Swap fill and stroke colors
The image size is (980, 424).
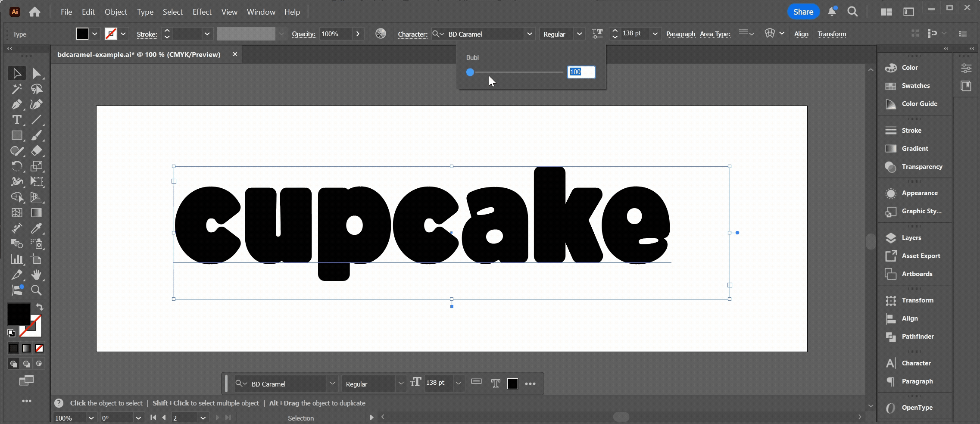(x=39, y=307)
